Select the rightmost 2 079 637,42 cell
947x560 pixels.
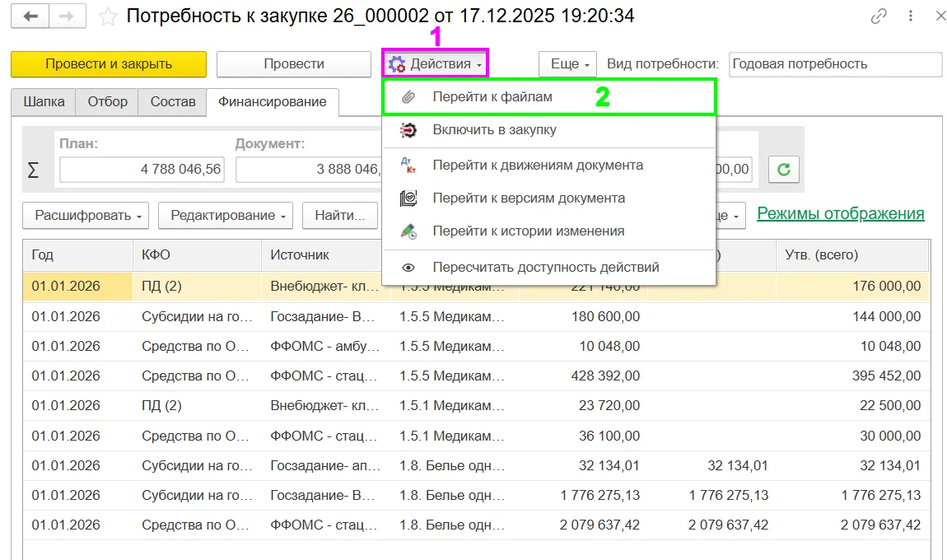tap(852, 525)
